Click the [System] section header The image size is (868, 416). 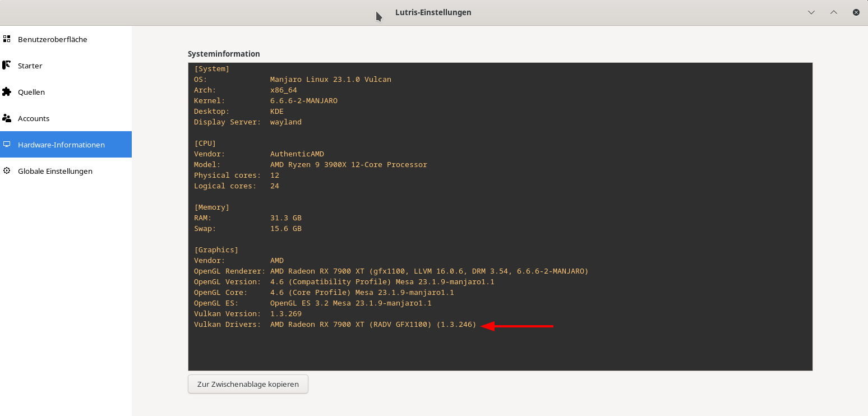[212, 68]
